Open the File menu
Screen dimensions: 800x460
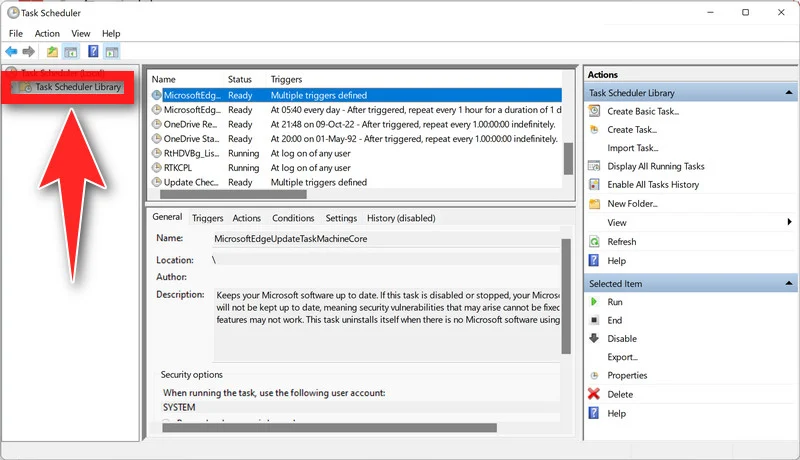pyautogui.click(x=16, y=34)
